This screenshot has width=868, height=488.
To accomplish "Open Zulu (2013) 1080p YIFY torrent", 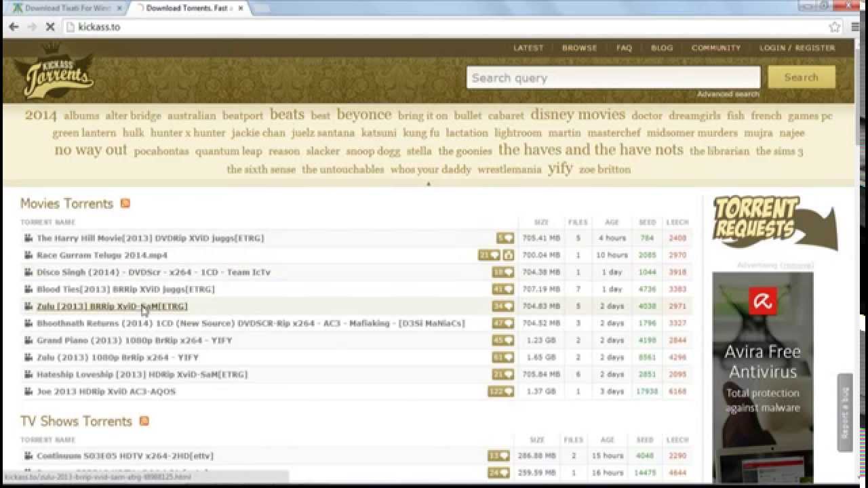I will tap(118, 357).
